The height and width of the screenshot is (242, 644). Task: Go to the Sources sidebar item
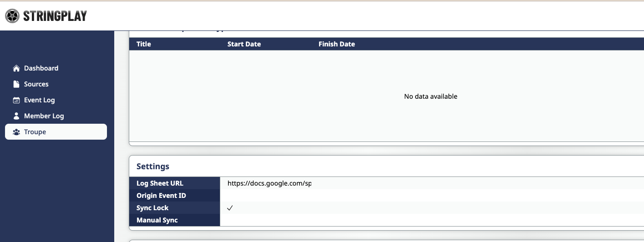click(x=36, y=84)
